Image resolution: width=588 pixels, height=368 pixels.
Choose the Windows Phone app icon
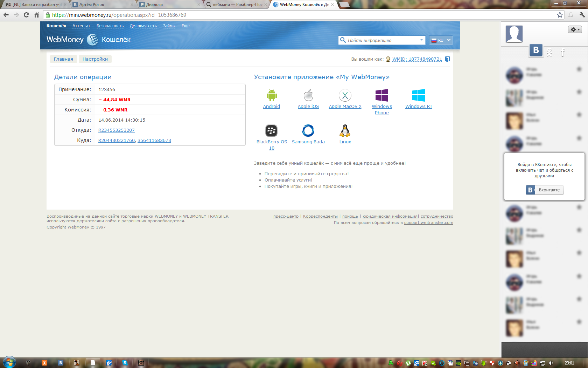(382, 95)
